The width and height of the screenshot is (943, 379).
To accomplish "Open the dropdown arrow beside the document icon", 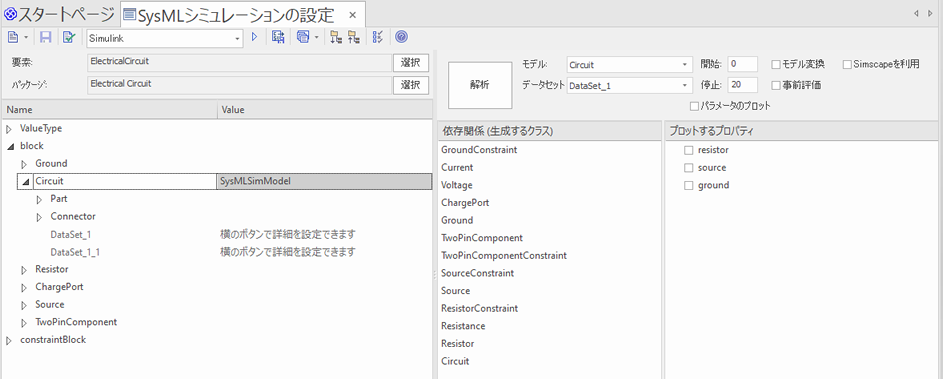I will pos(26,37).
